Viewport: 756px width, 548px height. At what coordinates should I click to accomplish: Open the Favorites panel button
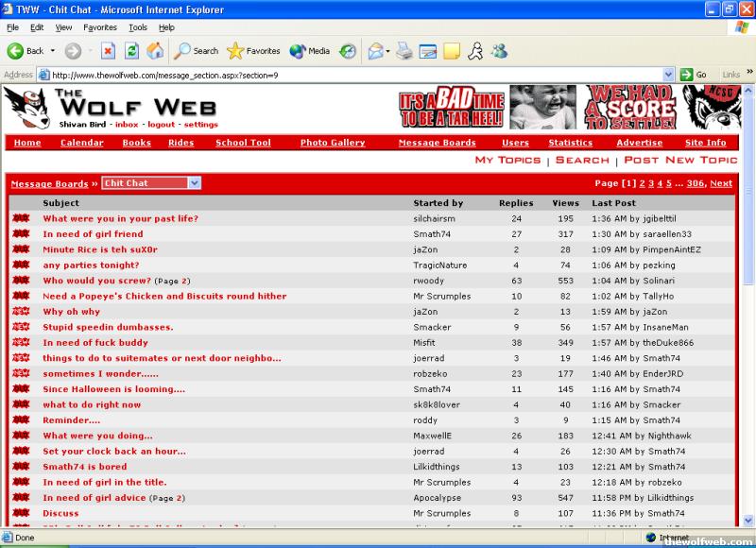(x=253, y=51)
